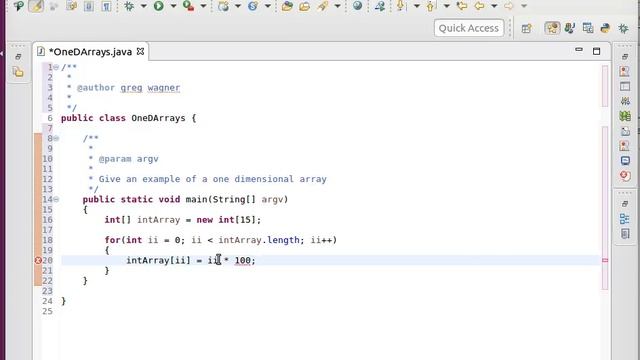Viewport: 640px width, 360px height.
Task: Click the blue S new class icon
Action: (253, 6)
